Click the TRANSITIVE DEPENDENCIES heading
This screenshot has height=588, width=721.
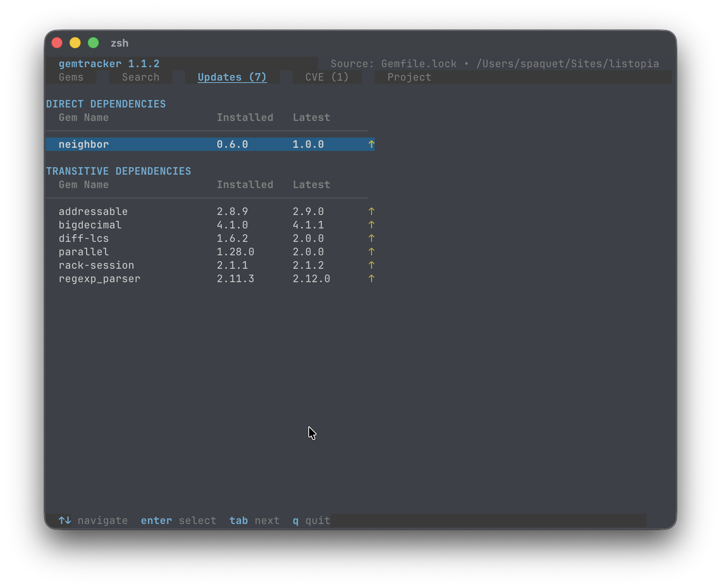[x=119, y=171]
